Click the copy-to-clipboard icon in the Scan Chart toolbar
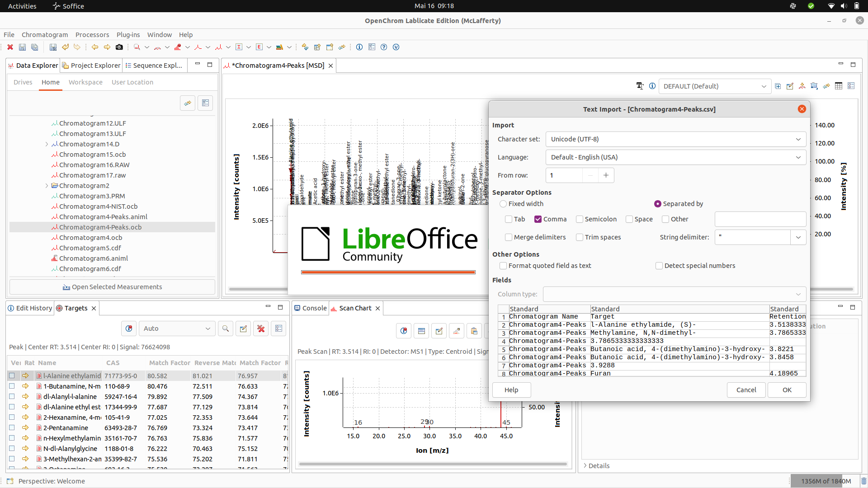 tap(474, 331)
